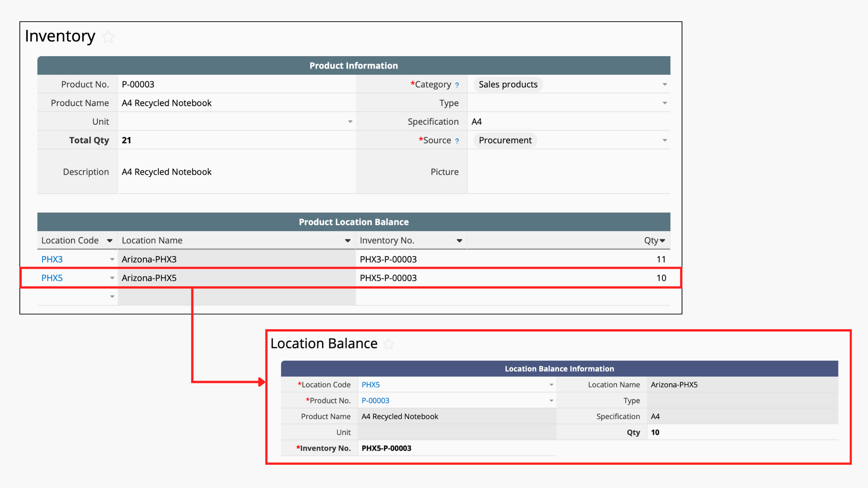Image resolution: width=868 pixels, height=488 pixels.
Task: Open the Location Name column sort arrow
Action: (348, 241)
